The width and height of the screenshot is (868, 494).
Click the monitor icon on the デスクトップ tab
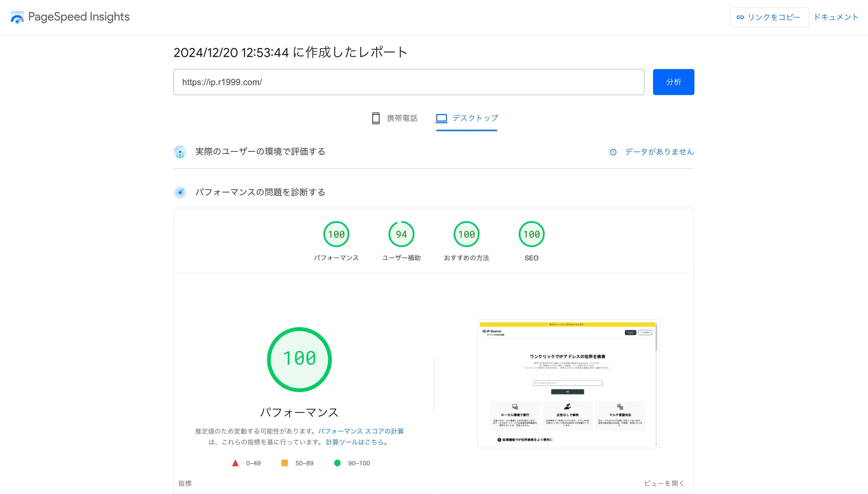click(x=441, y=118)
